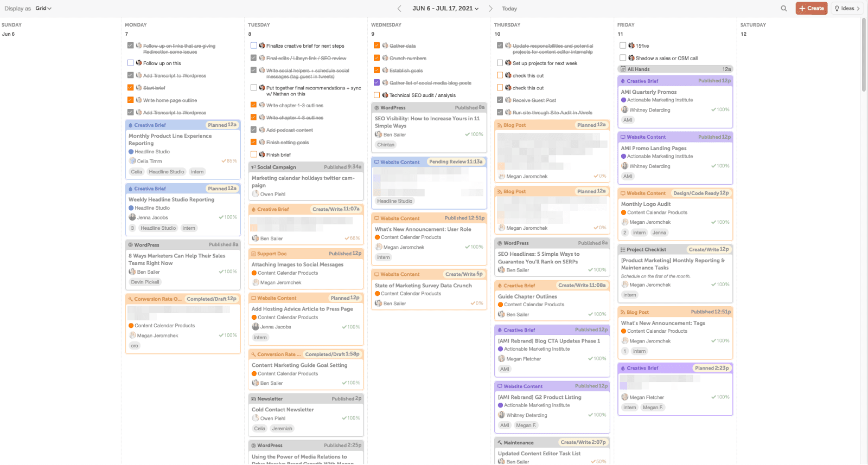Uncheck the 'Gather data' task
Viewport: 868px width, 465px height.
[376, 46]
